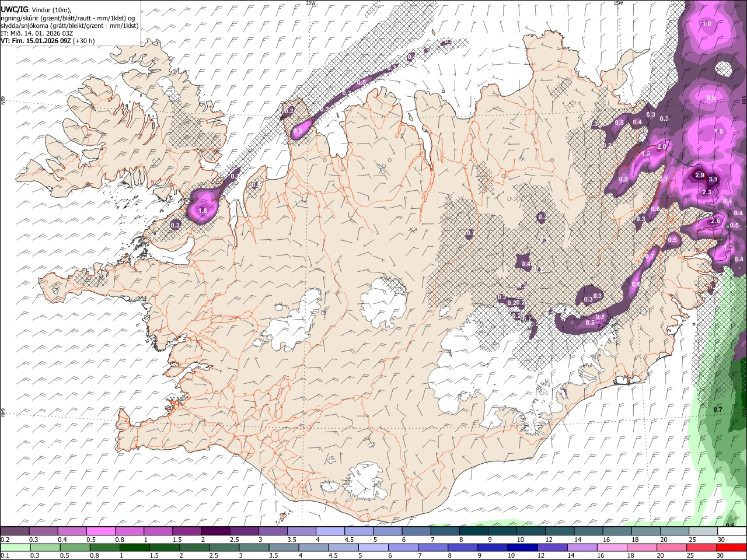Click the IT: Mið. 14. 01. 2026 03Z line
This screenshot has width=747, height=560.
click(36, 33)
